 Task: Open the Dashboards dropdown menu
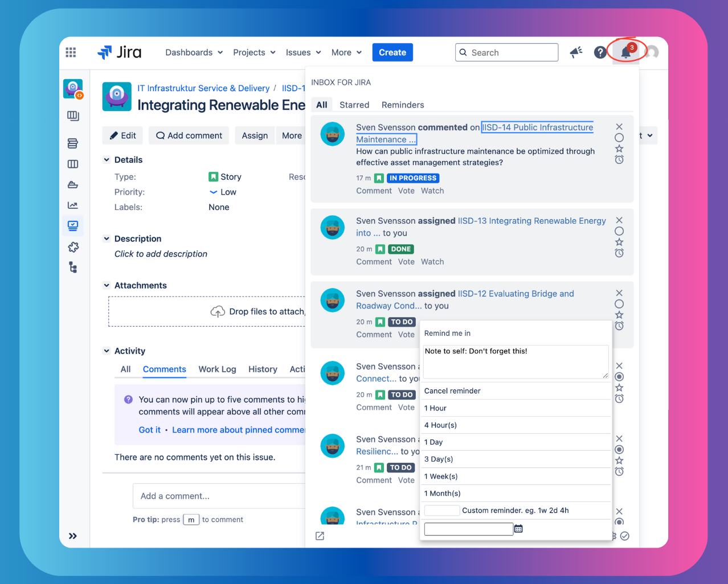(x=194, y=52)
